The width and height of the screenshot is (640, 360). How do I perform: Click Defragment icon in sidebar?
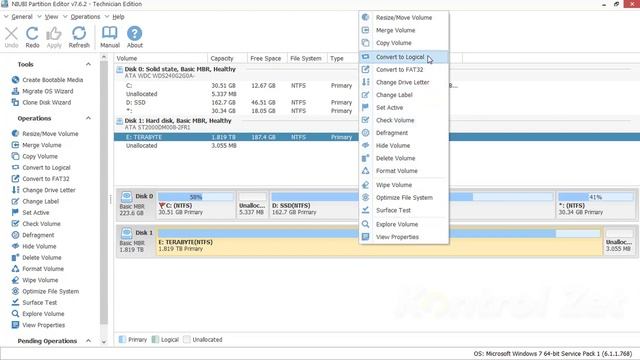(16, 235)
